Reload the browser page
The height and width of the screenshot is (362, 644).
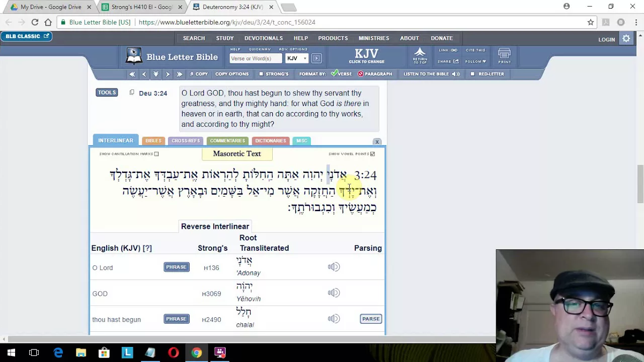(x=35, y=22)
